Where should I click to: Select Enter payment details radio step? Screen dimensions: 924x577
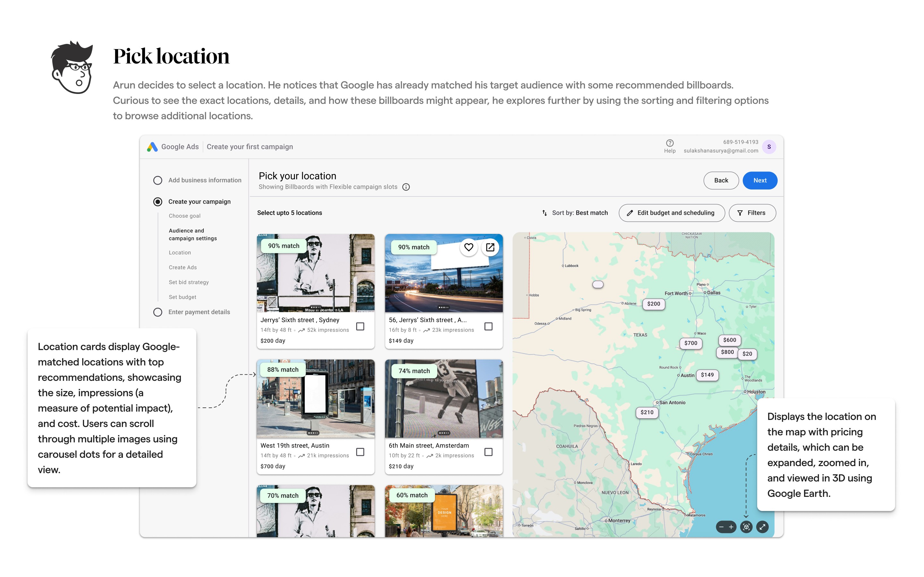[158, 312]
